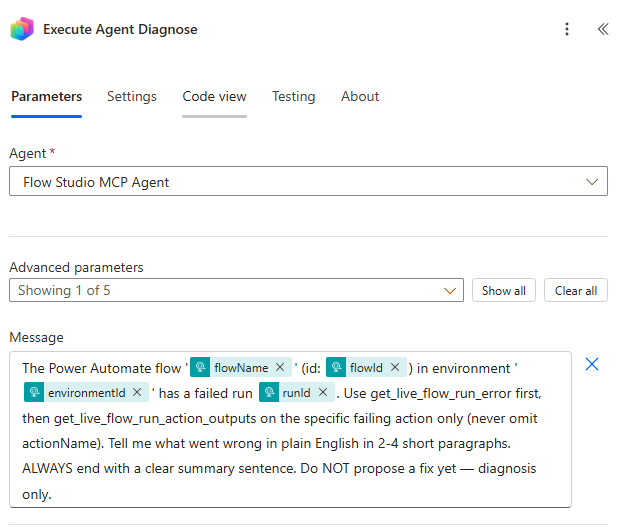Collapse the panel with the double chevron
Viewport: 617px width, 527px height.
click(x=602, y=29)
